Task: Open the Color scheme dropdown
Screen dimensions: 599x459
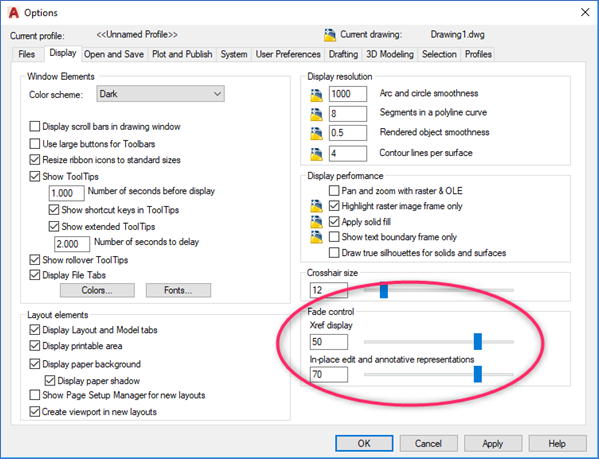Action: (x=160, y=94)
